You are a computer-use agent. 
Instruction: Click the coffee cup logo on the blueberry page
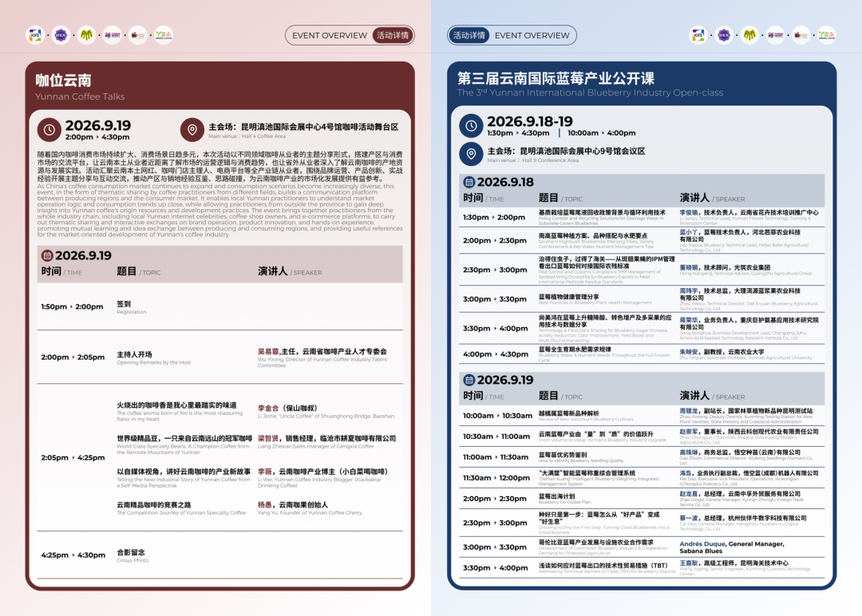[x=801, y=35]
